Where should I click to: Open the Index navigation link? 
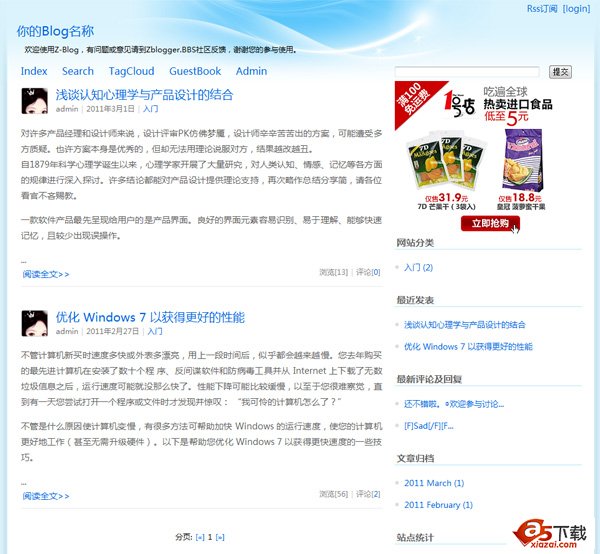pyautogui.click(x=34, y=71)
